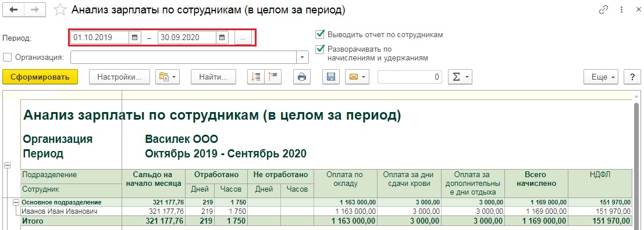
Task: Save report with floppy disk icon
Action: (x=331, y=77)
